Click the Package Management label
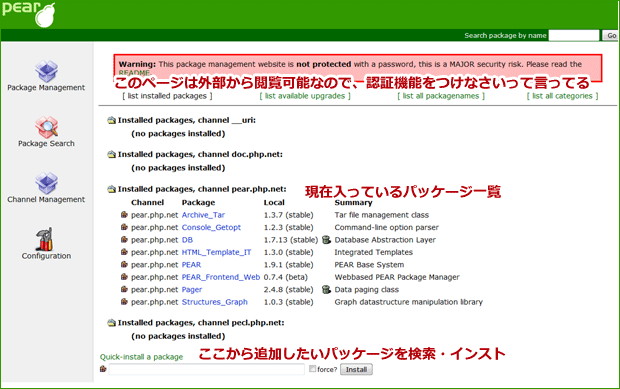The height and width of the screenshot is (389, 620). tap(46, 87)
